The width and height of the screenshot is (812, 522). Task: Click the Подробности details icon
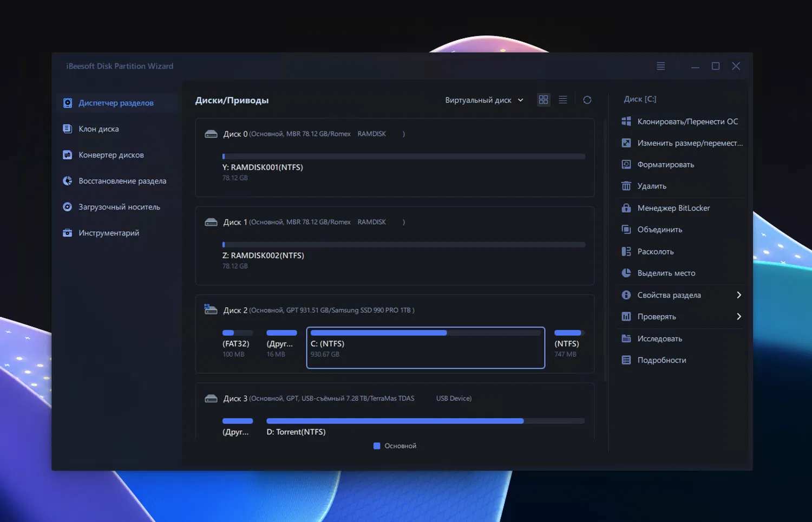pos(626,360)
